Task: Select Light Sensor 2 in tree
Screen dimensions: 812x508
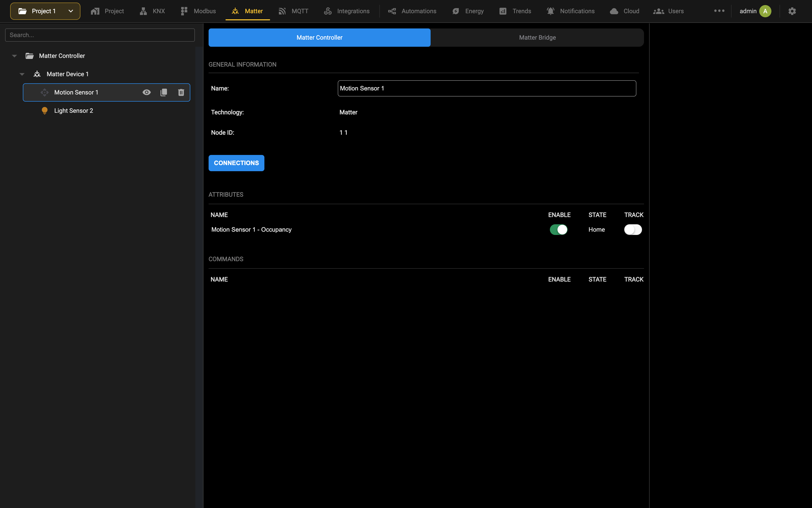Action: tap(107, 110)
